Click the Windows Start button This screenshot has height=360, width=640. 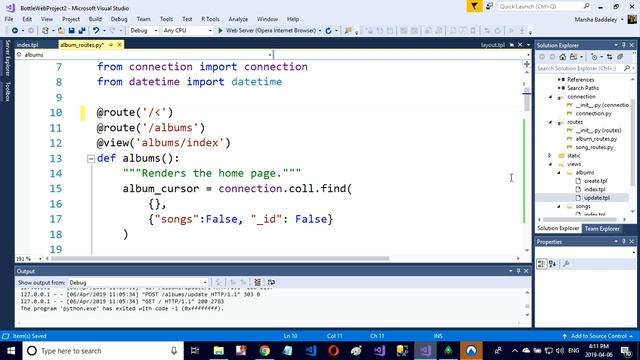(11, 351)
